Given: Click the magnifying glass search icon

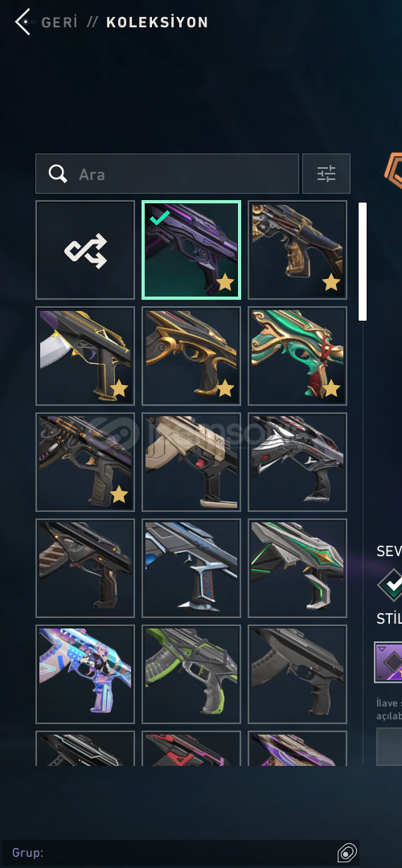Looking at the screenshot, I should pyautogui.click(x=58, y=174).
